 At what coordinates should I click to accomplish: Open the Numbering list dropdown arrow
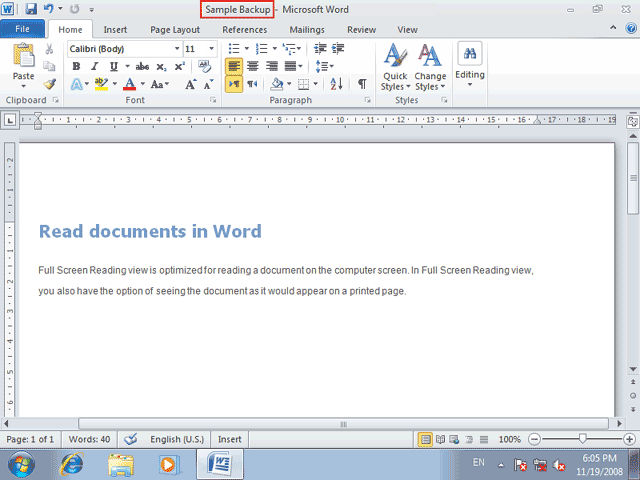[274, 49]
